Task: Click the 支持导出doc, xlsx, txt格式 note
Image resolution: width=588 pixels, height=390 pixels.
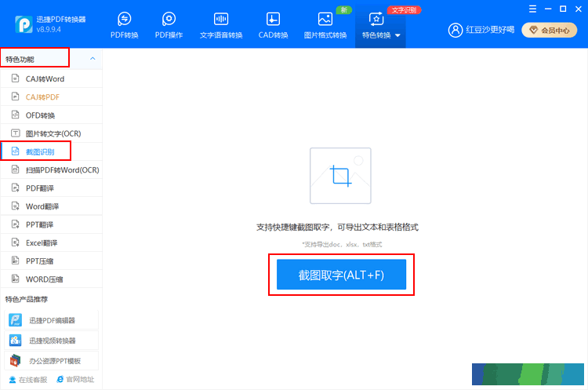Action: point(342,244)
